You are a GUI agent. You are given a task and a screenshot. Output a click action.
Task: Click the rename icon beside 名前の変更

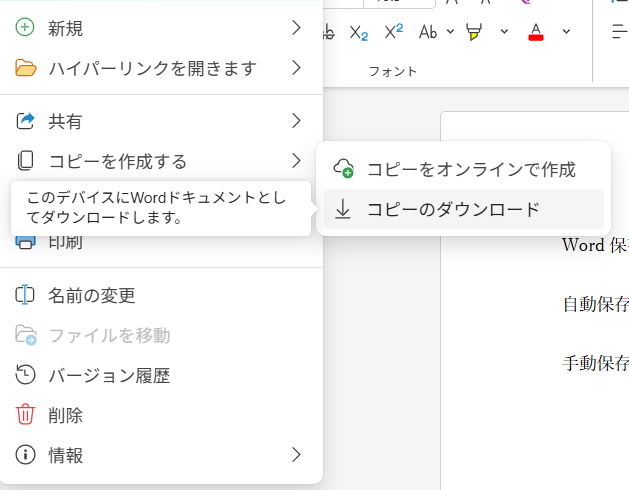tap(25, 295)
